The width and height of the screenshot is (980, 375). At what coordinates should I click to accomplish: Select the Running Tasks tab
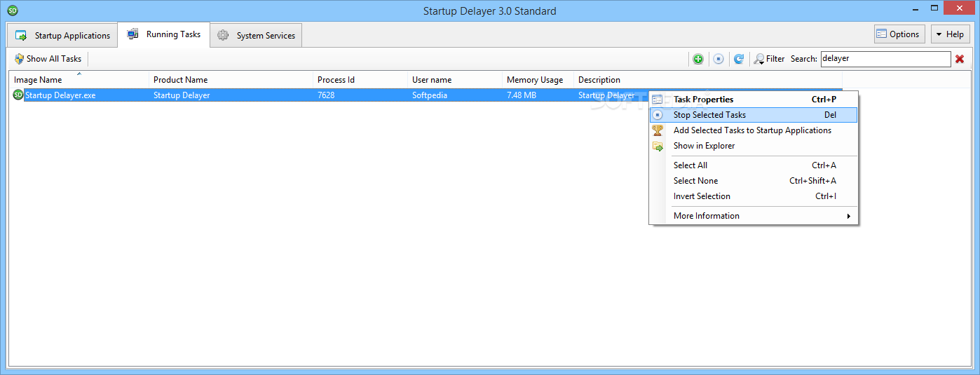pos(164,34)
